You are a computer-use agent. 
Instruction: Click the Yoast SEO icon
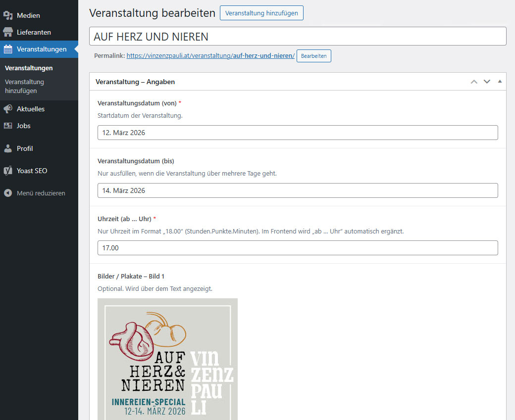tap(8, 171)
